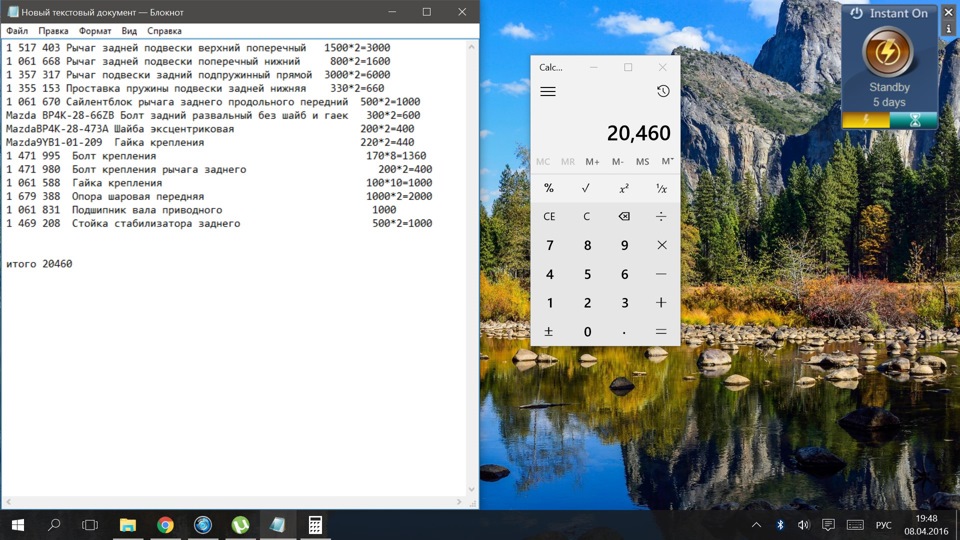Click the x squared key
This screenshot has height=540, width=960.
click(x=624, y=188)
